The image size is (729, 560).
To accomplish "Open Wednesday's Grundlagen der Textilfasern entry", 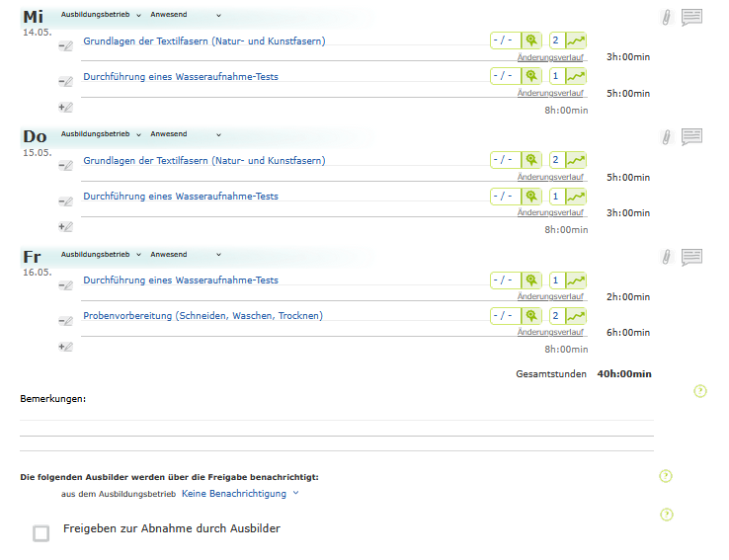I will coord(204,40).
